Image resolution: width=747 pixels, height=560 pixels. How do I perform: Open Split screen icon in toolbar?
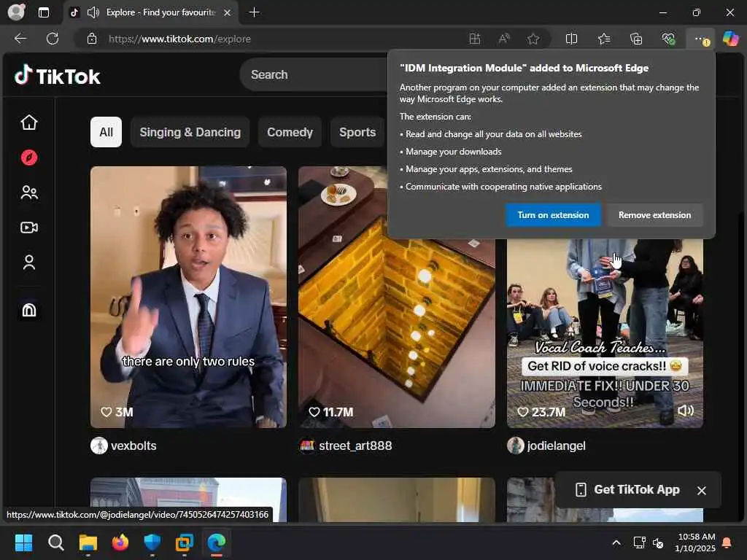(x=571, y=39)
